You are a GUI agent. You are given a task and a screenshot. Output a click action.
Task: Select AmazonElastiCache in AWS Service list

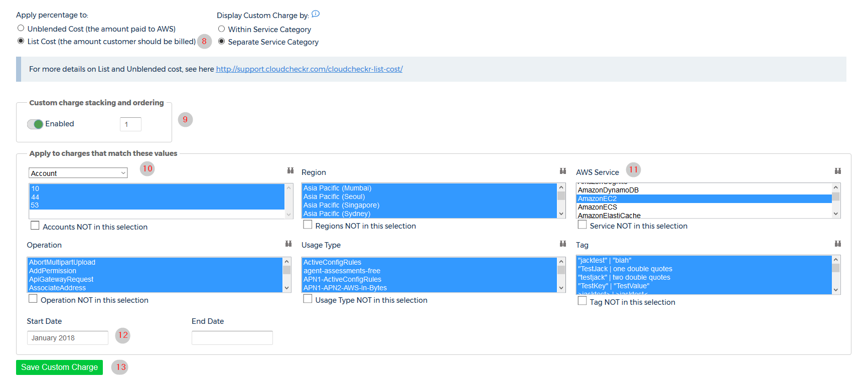tap(704, 216)
